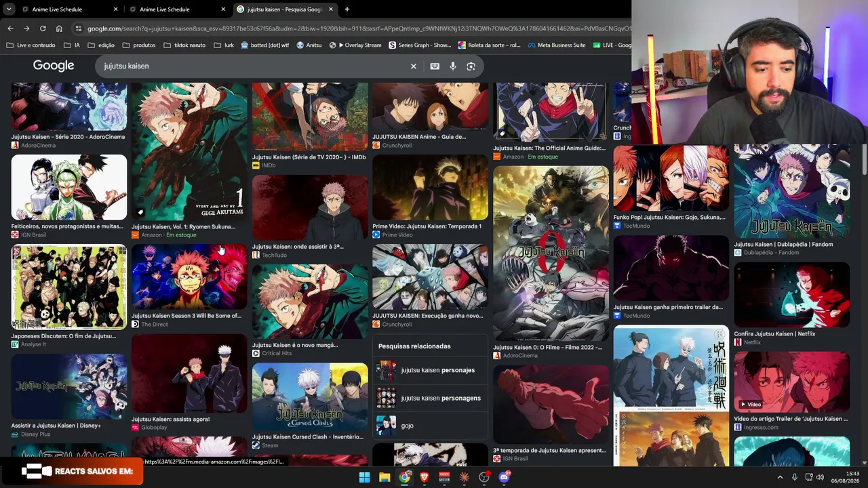Expand the tiktok naruto bookmark folder
Screen dimensions: 868x488
[184, 45]
